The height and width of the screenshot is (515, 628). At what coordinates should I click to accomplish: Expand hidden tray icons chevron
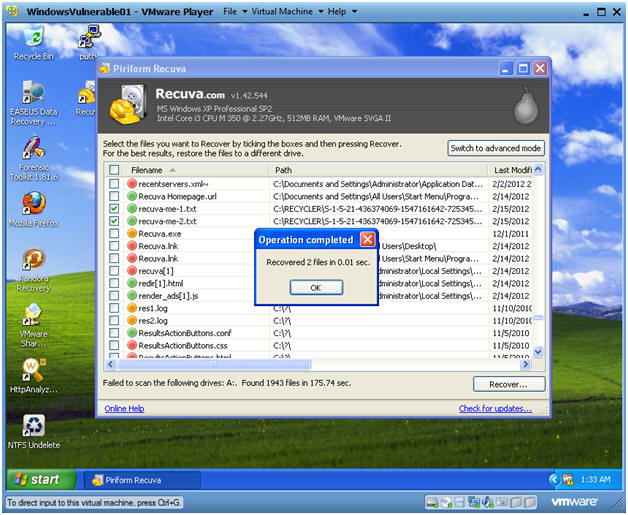coord(554,479)
